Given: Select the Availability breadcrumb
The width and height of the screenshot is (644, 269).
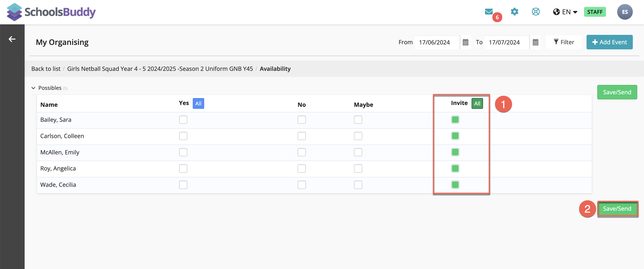Looking at the screenshot, I should [275, 69].
